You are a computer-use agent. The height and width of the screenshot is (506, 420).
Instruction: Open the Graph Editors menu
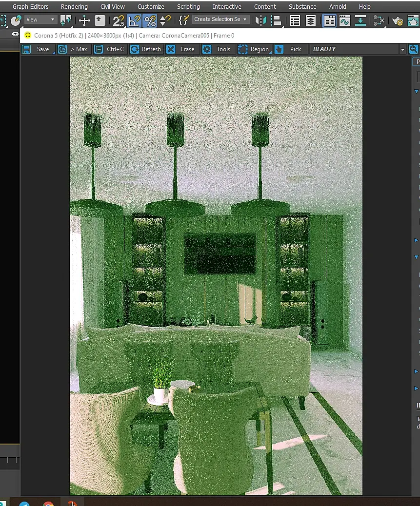(x=30, y=6)
